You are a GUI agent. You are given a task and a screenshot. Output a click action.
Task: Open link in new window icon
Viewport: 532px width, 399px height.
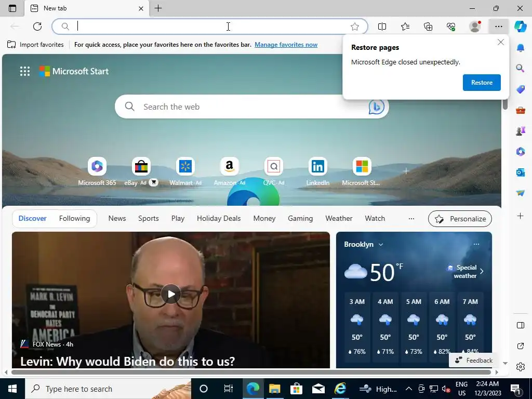coord(520,346)
